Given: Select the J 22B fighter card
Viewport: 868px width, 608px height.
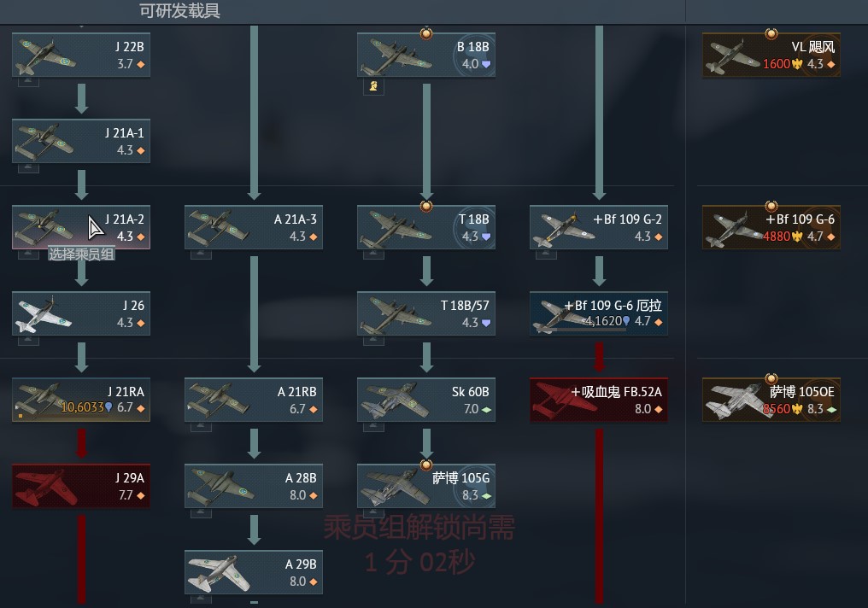Looking at the screenshot, I should pos(81,55).
